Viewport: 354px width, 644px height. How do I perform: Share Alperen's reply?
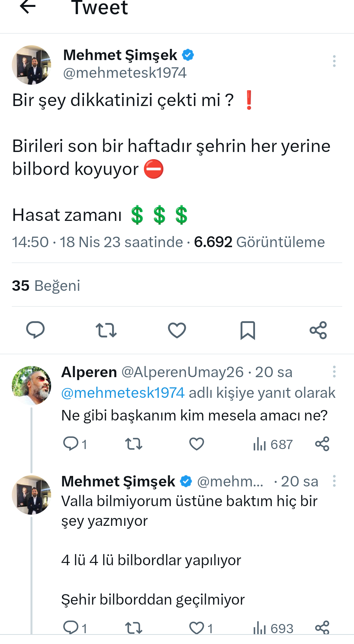tap(322, 444)
